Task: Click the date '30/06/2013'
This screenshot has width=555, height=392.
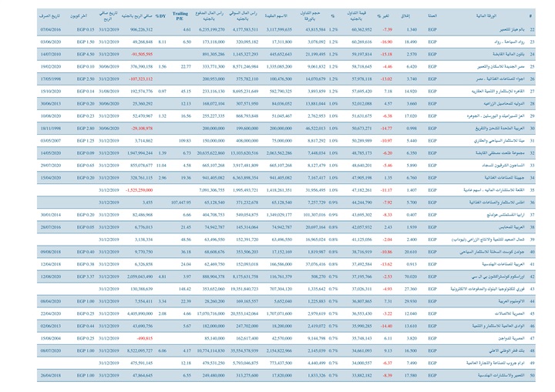Action: (x=51, y=104)
